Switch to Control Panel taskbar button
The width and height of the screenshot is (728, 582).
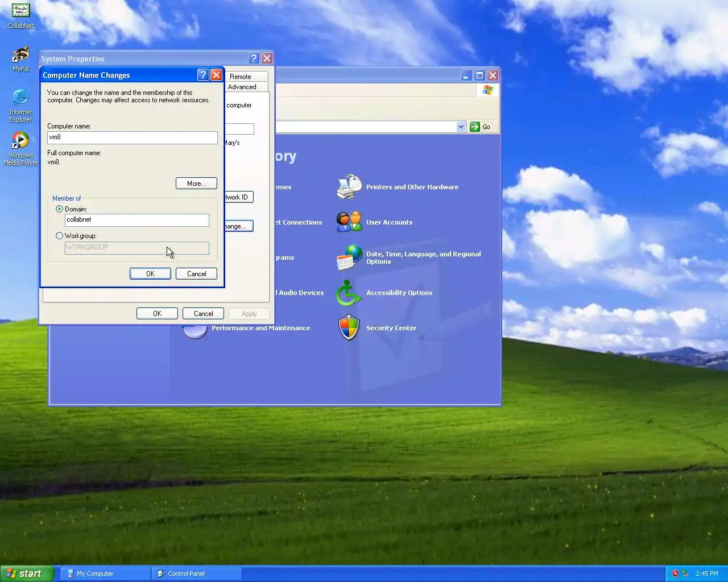pyautogui.click(x=196, y=573)
